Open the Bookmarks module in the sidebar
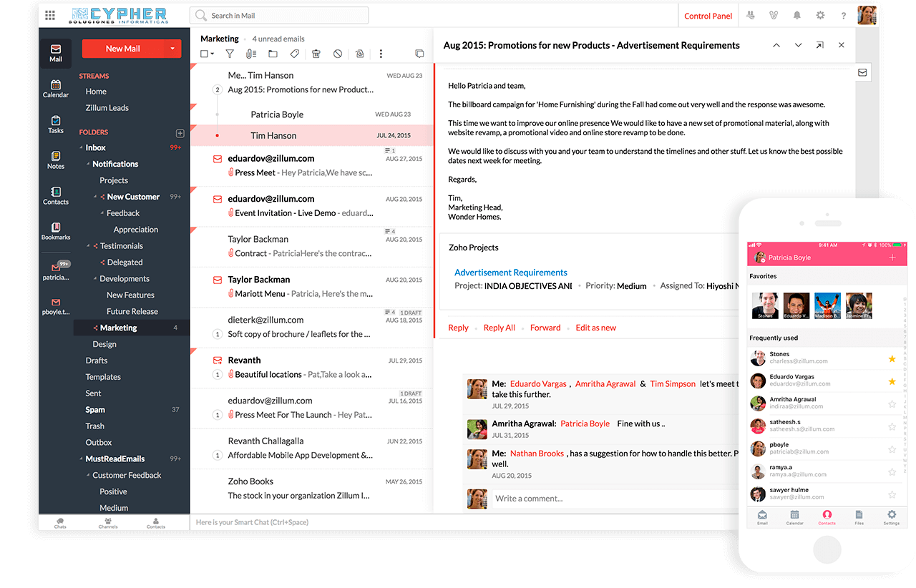Image resolution: width=916 pixels, height=588 pixels. [56, 231]
